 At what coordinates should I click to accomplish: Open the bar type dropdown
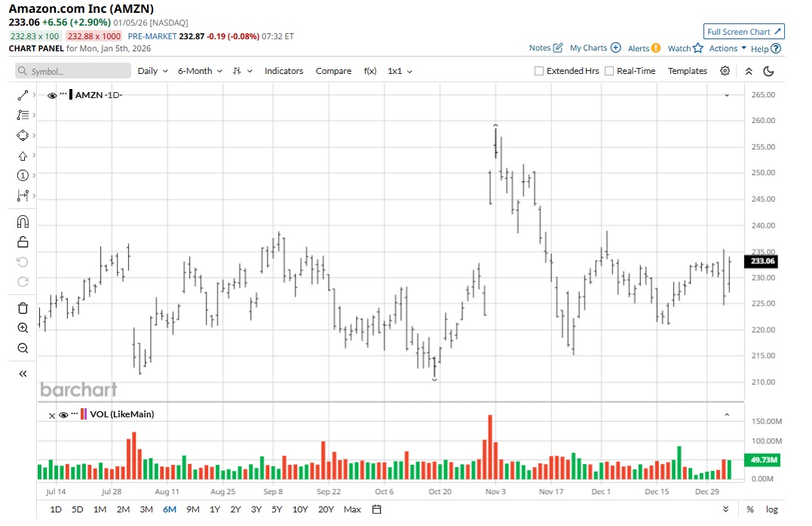[242, 71]
